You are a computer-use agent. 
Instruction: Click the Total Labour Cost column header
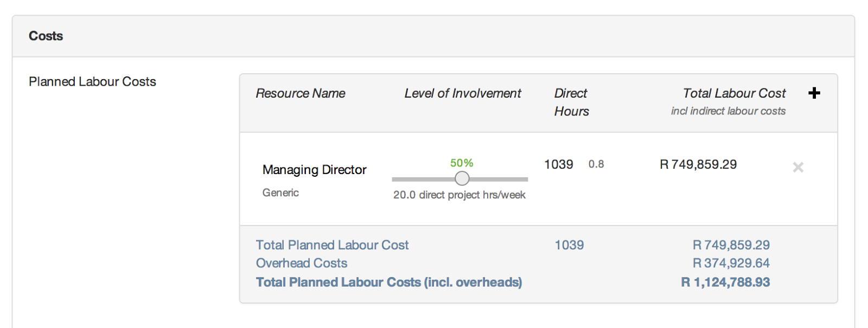[x=733, y=93]
